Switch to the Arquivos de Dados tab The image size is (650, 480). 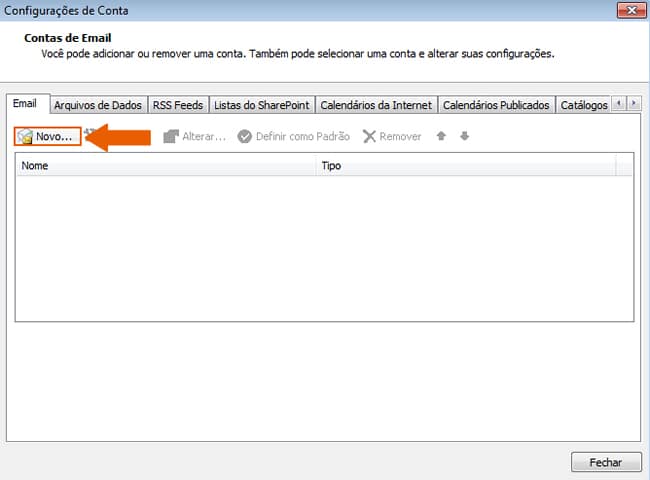pyautogui.click(x=98, y=105)
